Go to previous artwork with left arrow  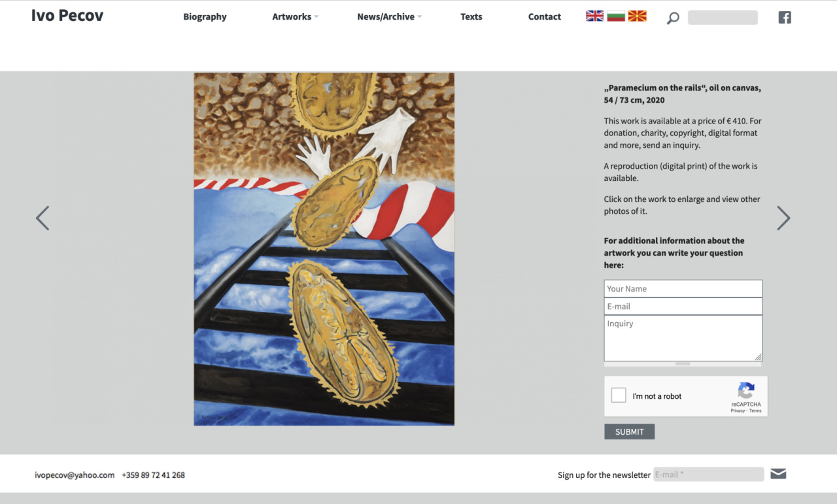(x=43, y=218)
